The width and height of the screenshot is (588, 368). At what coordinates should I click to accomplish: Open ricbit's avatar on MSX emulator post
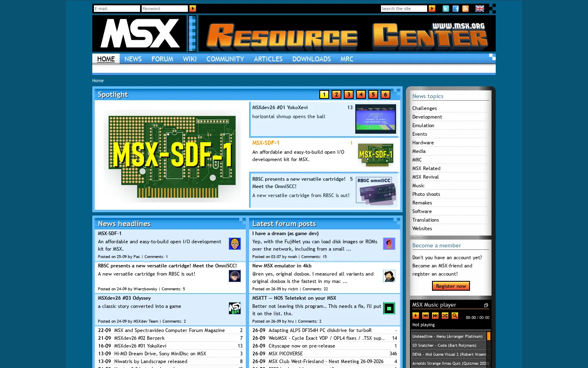pos(389,276)
